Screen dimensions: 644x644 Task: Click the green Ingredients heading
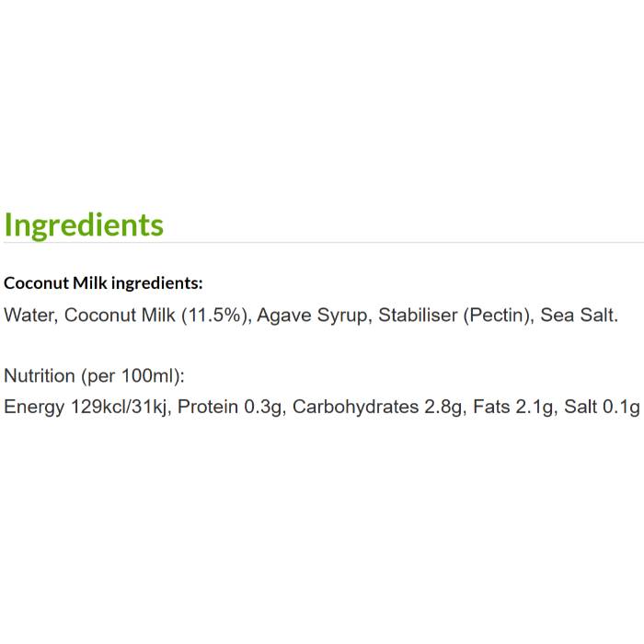pyautogui.click(x=84, y=224)
